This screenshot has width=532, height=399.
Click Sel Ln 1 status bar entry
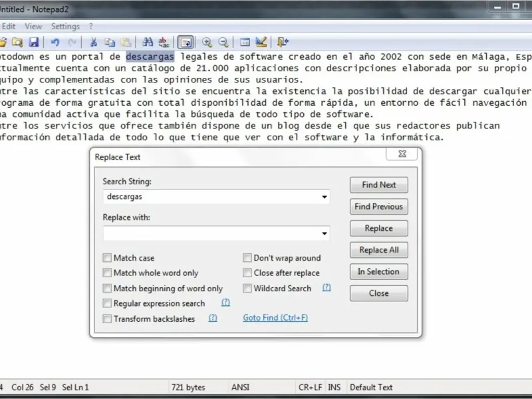click(x=75, y=388)
